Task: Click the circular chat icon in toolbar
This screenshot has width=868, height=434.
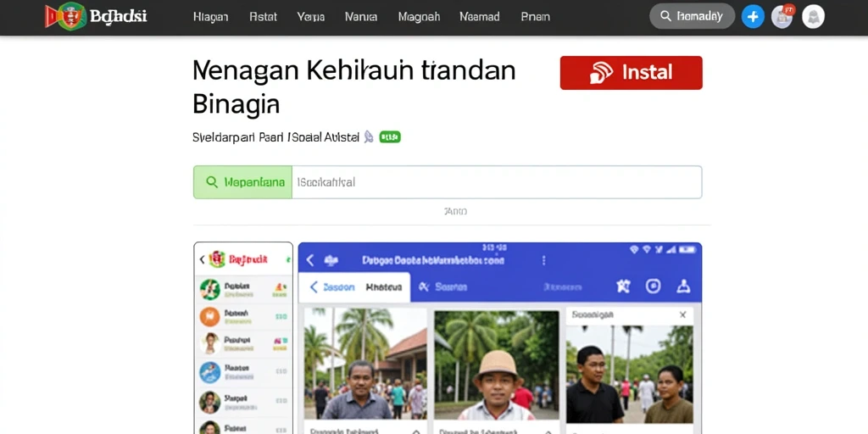Action: [x=654, y=287]
